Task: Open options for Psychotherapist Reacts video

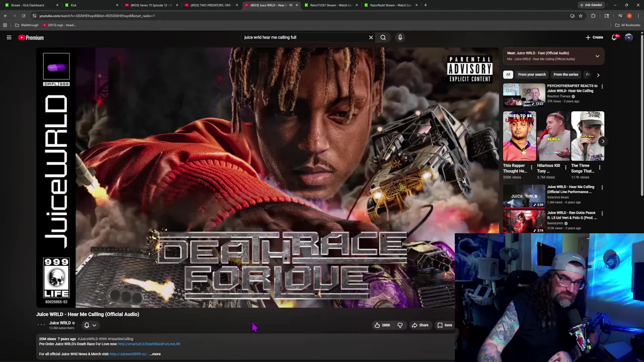Action: point(602,86)
